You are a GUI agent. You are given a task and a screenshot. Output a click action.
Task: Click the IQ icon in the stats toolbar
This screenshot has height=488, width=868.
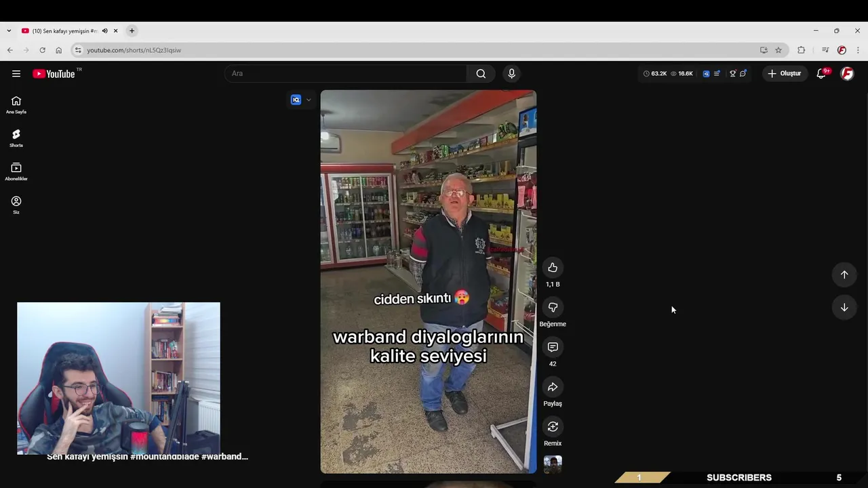706,73
